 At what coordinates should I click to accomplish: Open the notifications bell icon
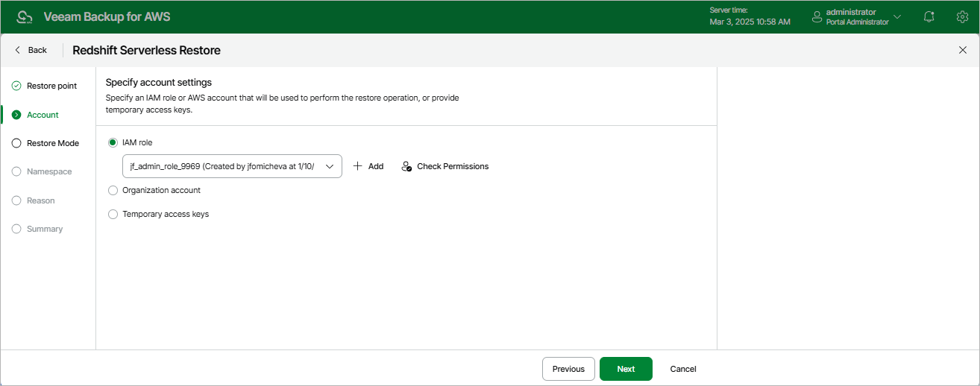[x=929, y=16]
